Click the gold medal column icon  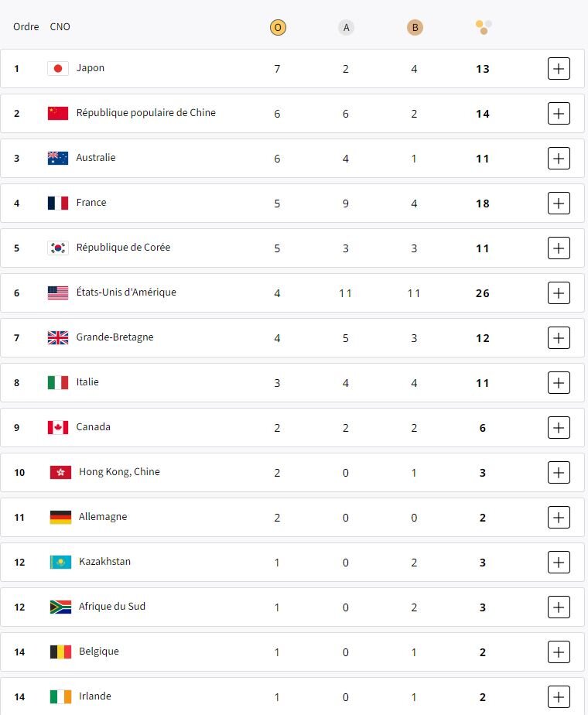pyautogui.click(x=278, y=28)
